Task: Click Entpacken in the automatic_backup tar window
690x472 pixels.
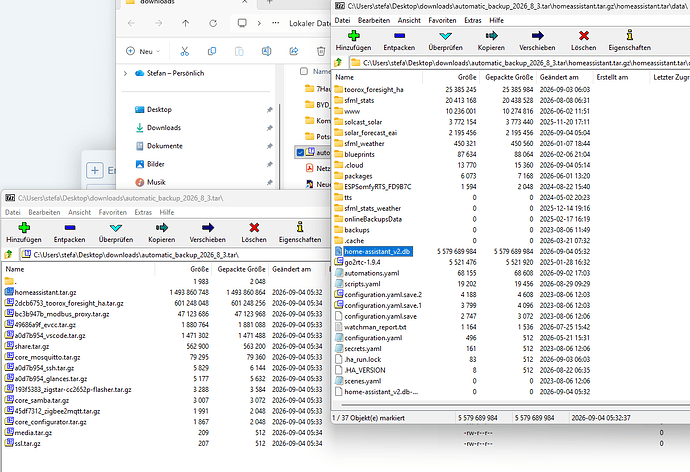Action: pos(70,232)
